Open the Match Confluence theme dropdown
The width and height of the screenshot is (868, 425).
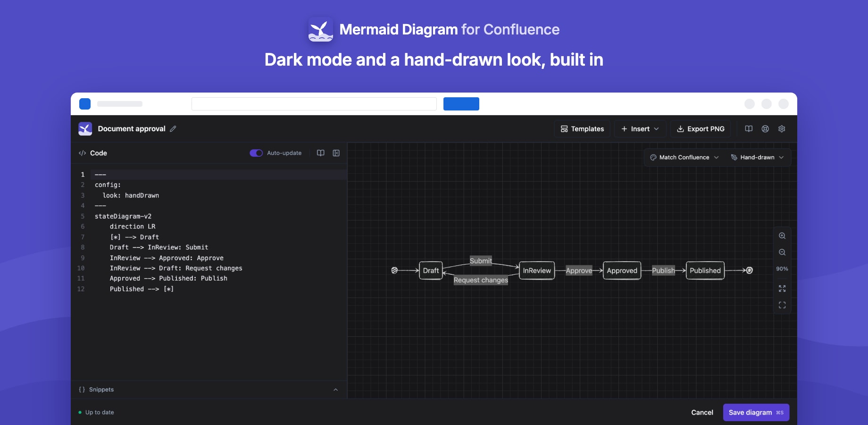[684, 157]
